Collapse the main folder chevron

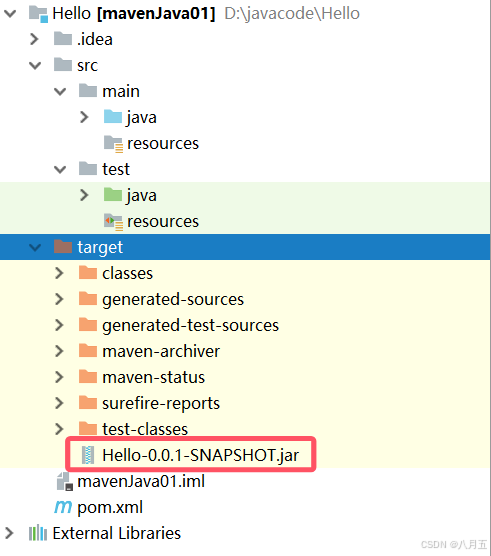click(x=60, y=91)
